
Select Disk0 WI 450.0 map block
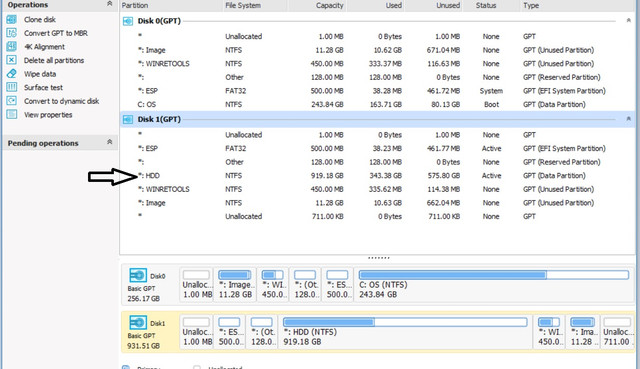(x=273, y=285)
